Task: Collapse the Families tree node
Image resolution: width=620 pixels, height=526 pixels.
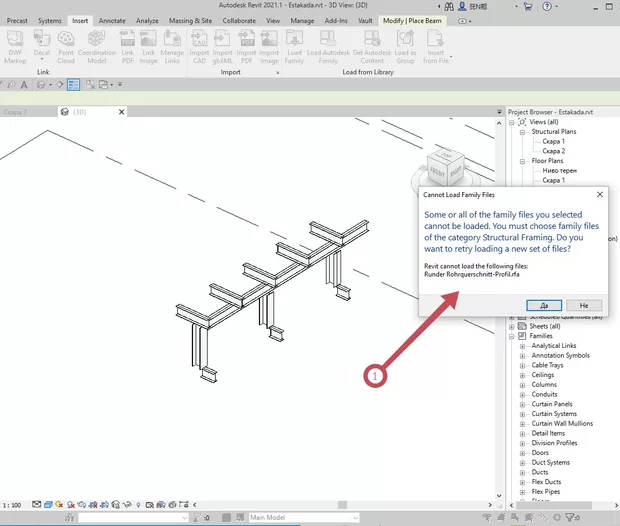Action: (512, 336)
